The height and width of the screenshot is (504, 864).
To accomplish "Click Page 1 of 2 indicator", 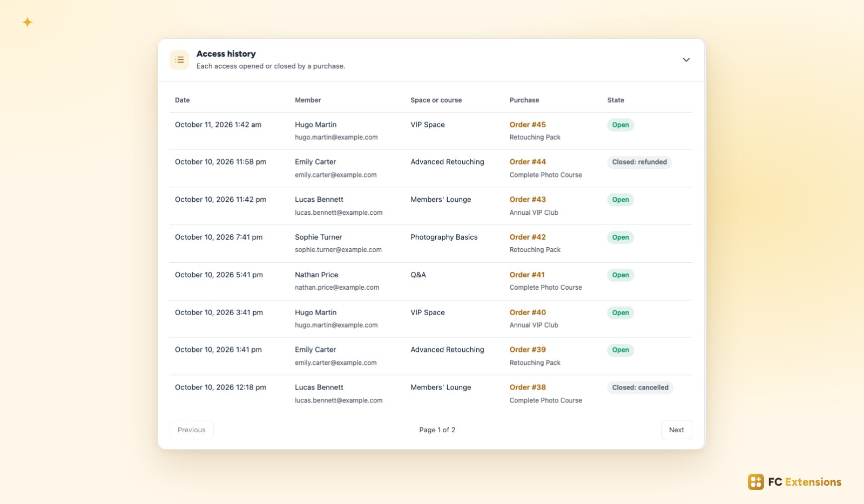I will [437, 430].
